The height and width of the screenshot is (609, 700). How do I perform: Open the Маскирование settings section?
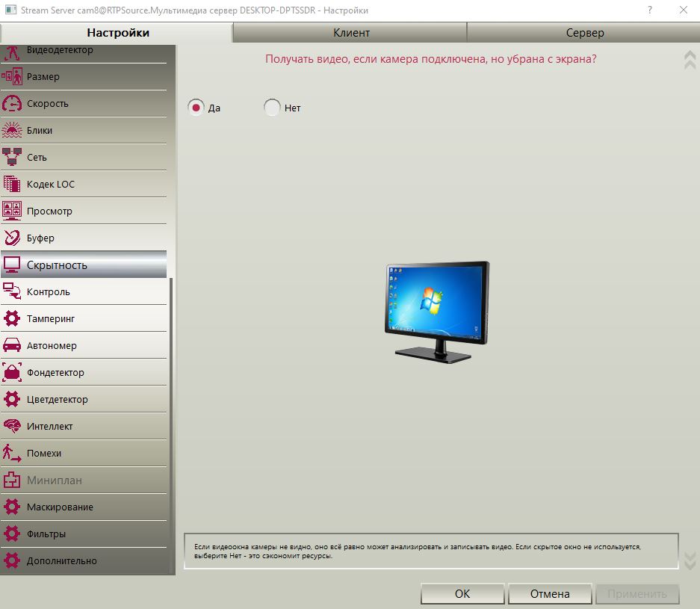point(84,507)
